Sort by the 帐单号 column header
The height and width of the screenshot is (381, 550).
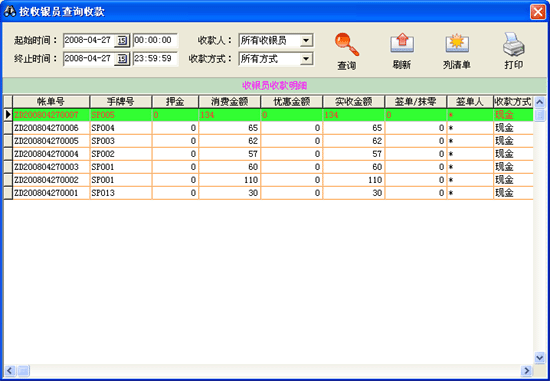coord(51,102)
